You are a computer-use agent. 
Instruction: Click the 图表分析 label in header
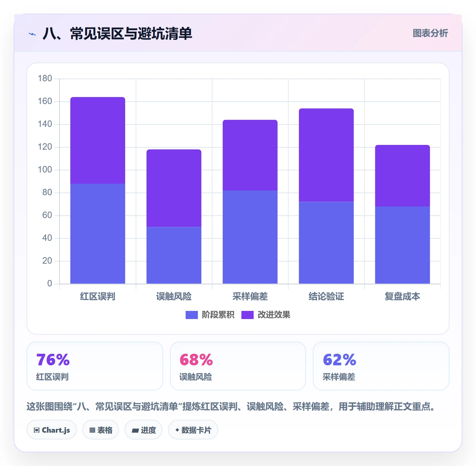[x=430, y=33]
